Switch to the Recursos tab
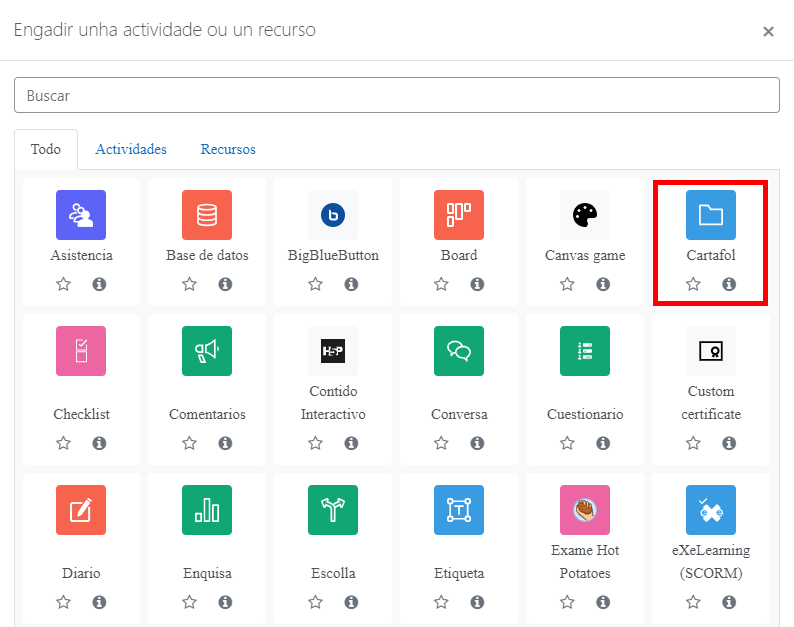The image size is (794, 627). tap(228, 149)
